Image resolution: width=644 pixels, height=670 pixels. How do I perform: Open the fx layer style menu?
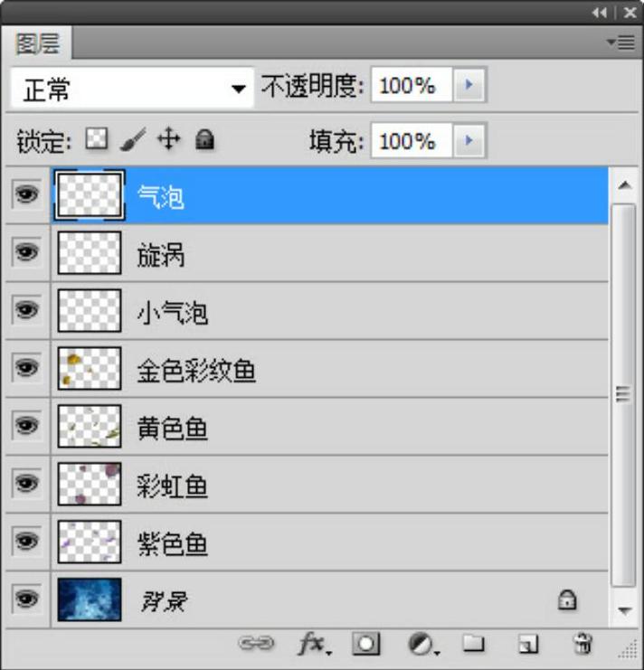pyautogui.click(x=312, y=643)
